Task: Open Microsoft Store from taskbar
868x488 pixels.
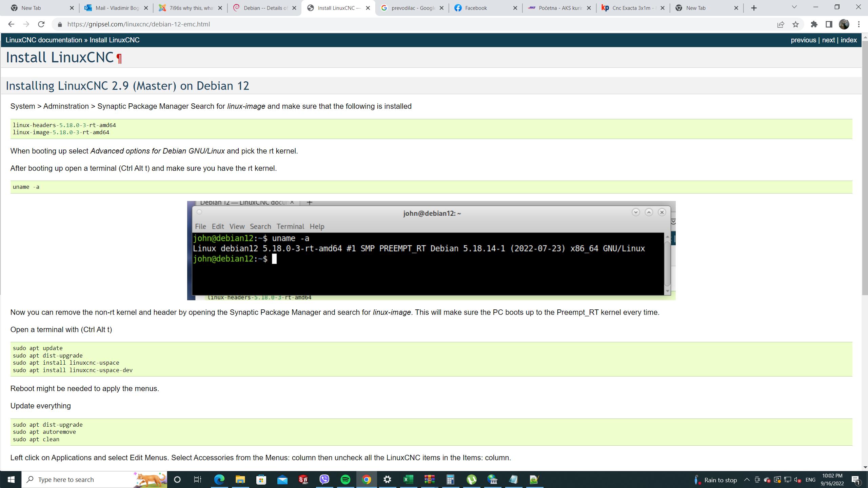Action: coord(261,480)
